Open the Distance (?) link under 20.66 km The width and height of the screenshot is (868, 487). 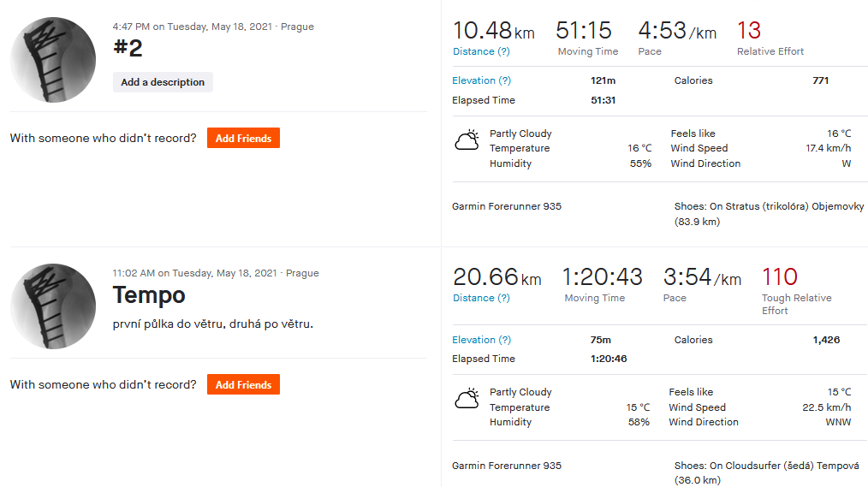pos(481,298)
